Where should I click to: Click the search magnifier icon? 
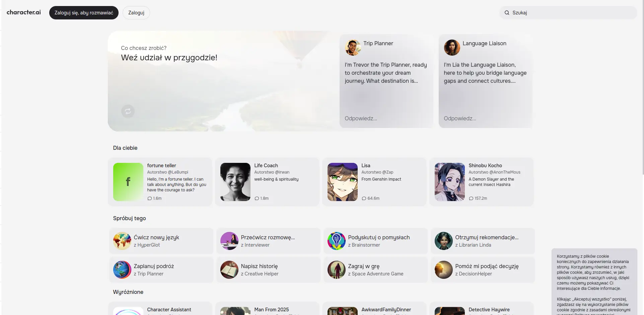(x=507, y=13)
